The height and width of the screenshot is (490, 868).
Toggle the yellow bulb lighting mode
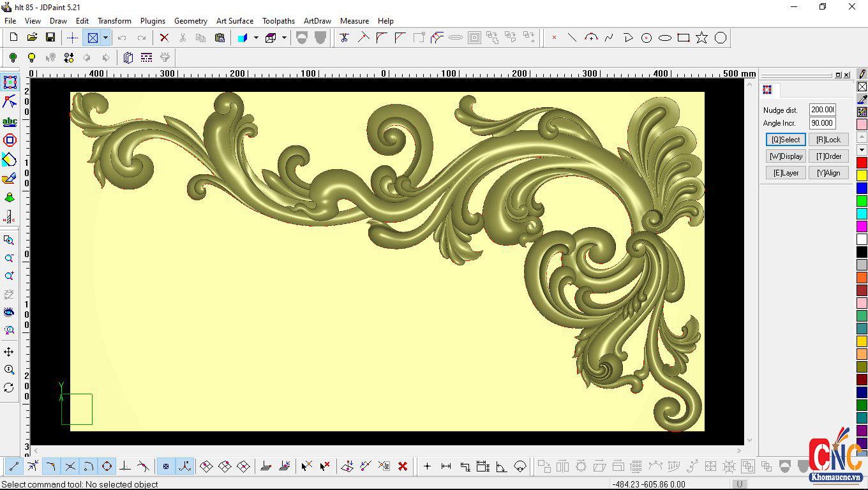coord(31,57)
